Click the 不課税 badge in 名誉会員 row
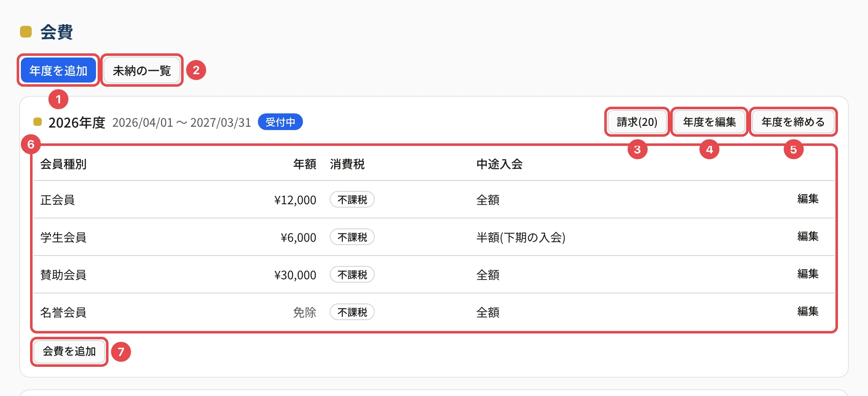Screen dimensions: 868x396 tap(352, 312)
